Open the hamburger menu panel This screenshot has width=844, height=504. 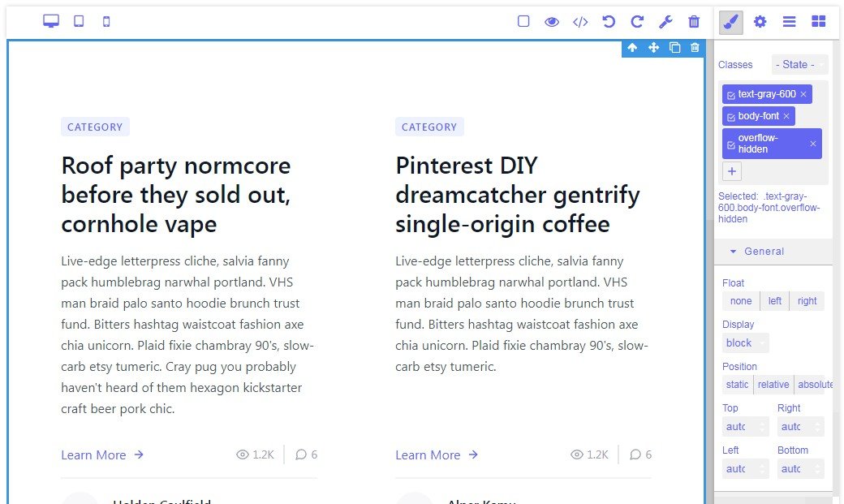[x=789, y=22]
